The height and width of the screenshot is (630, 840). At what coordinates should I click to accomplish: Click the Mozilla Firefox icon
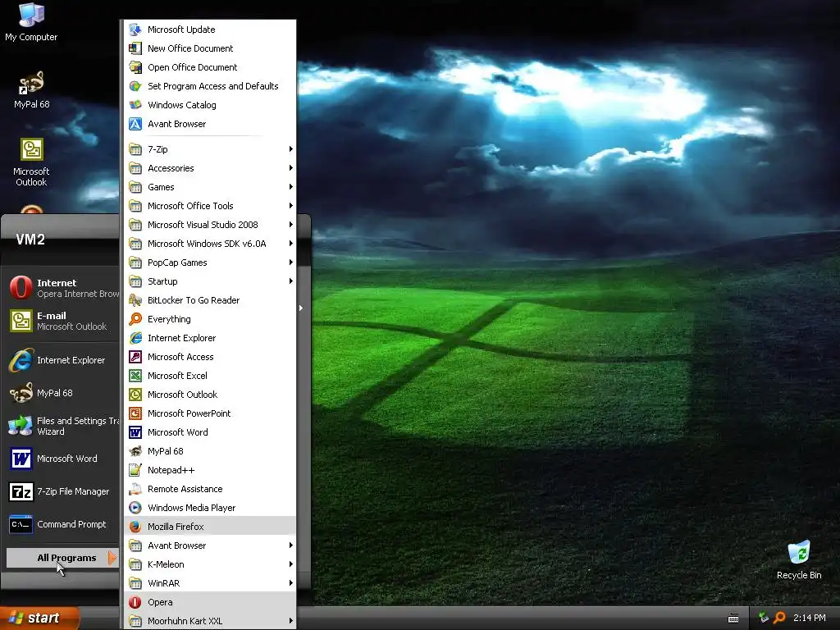pos(135,527)
